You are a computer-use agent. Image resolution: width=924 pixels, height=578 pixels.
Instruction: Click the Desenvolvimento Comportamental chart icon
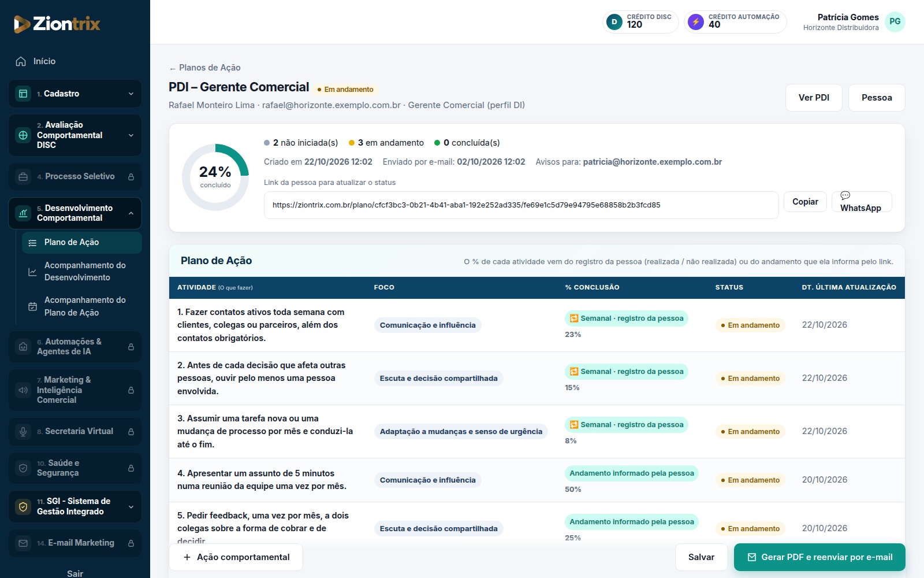click(23, 213)
